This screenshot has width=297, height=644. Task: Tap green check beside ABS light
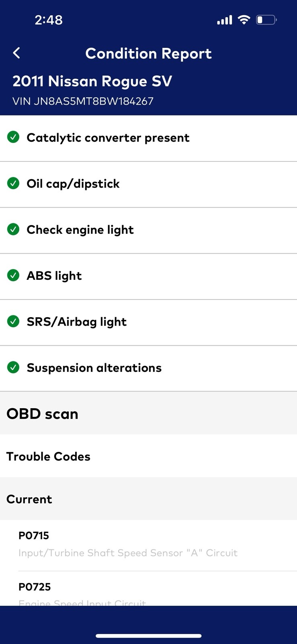[x=13, y=276]
